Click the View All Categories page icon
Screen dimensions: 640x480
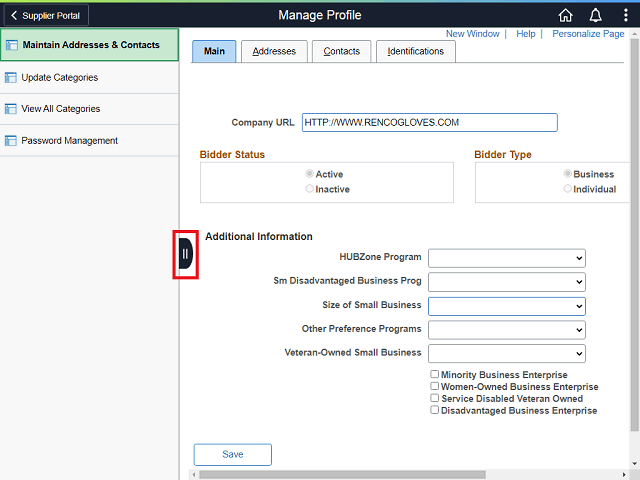(x=11, y=109)
